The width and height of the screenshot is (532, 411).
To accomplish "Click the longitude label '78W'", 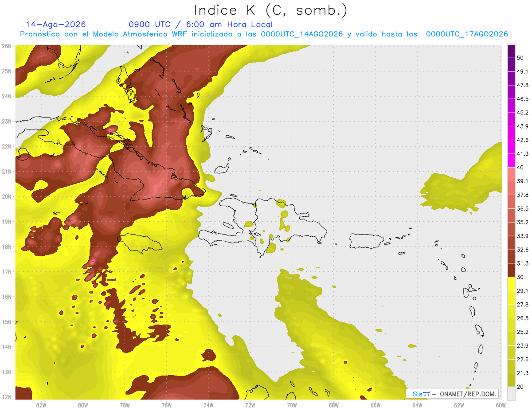I will 125,405.
